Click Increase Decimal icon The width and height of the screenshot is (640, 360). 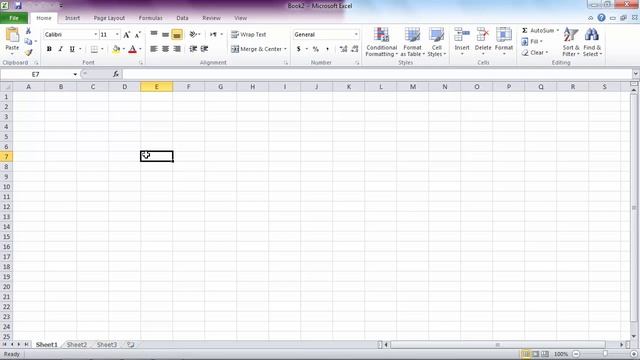(343, 49)
